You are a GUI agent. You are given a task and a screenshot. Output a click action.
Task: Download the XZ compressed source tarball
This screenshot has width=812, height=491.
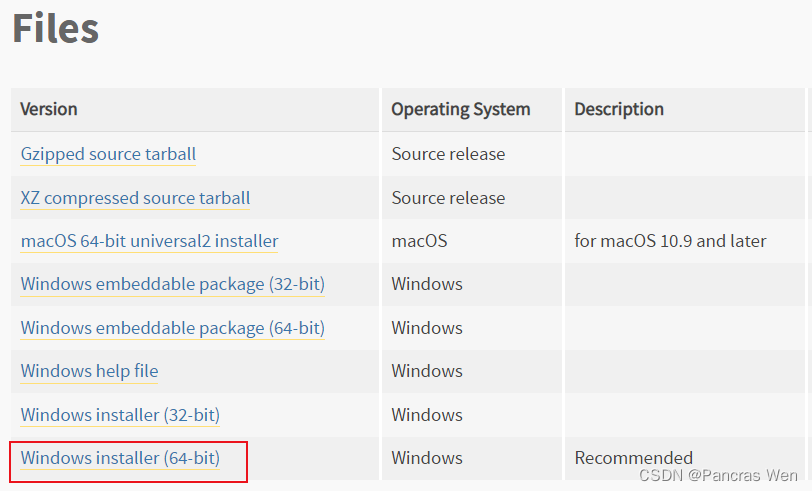coord(135,198)
